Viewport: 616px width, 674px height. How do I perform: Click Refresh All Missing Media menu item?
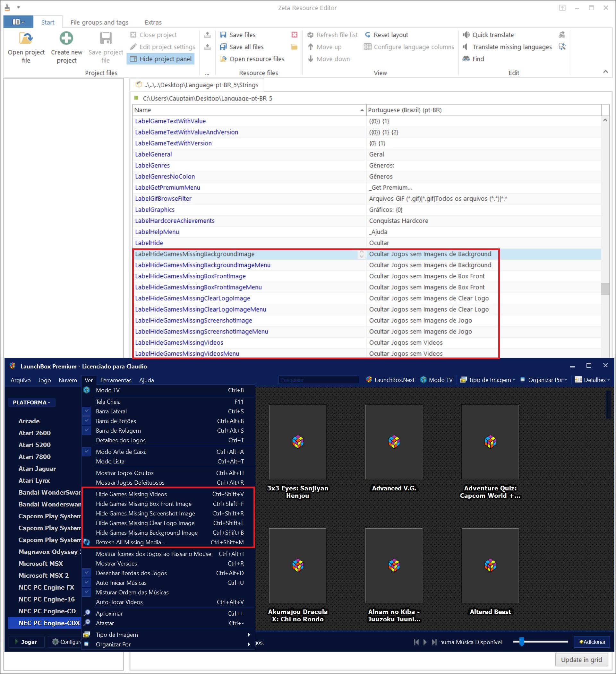pyautogui.click(x=168, y=542)
